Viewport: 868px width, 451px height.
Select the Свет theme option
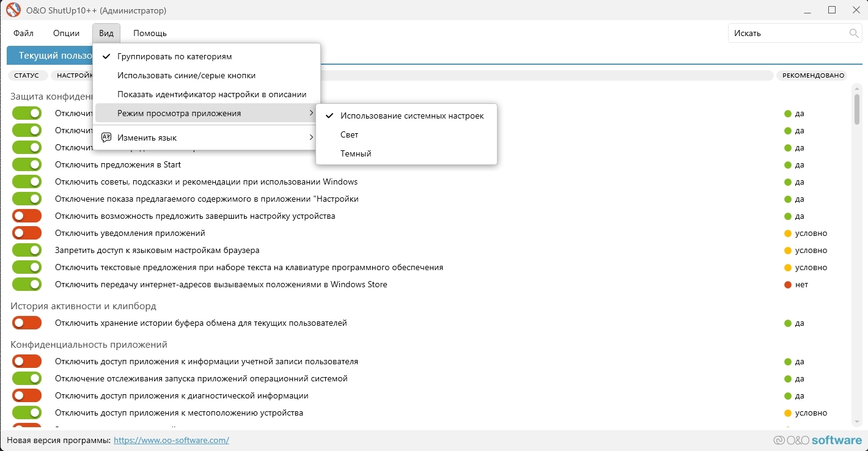click(406, 134)
